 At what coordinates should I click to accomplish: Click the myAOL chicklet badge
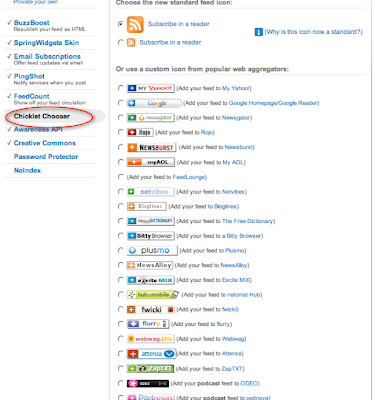[151, 162]
